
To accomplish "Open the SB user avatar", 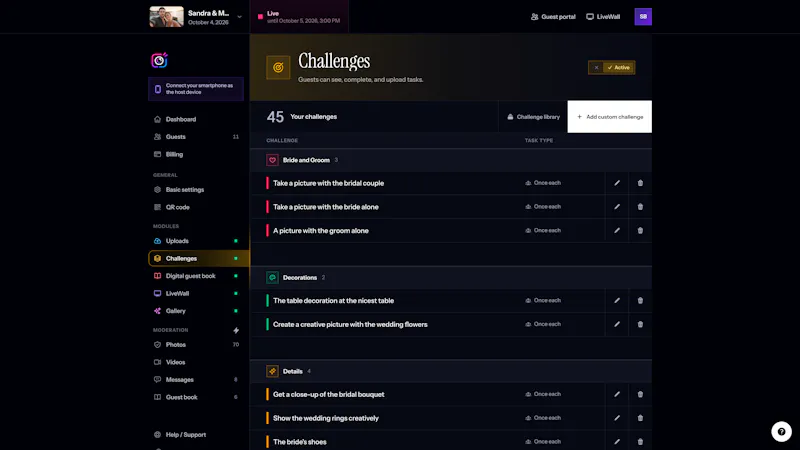I will pos(643,17).
